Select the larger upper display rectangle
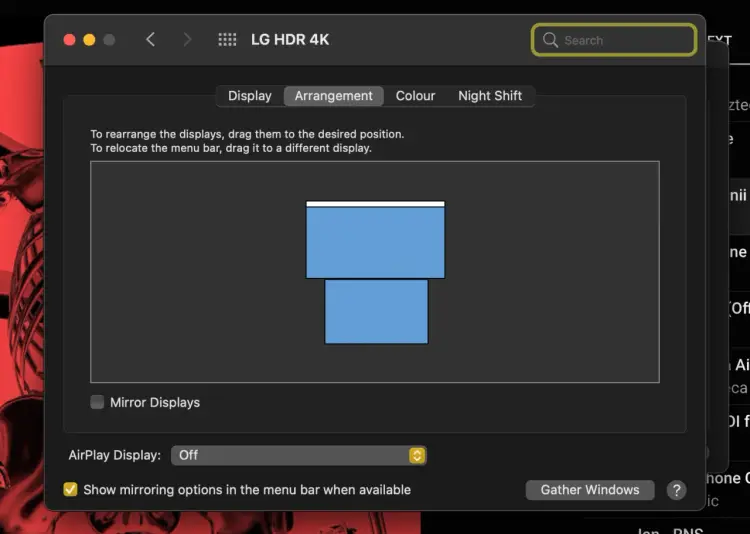 [375, 242]
